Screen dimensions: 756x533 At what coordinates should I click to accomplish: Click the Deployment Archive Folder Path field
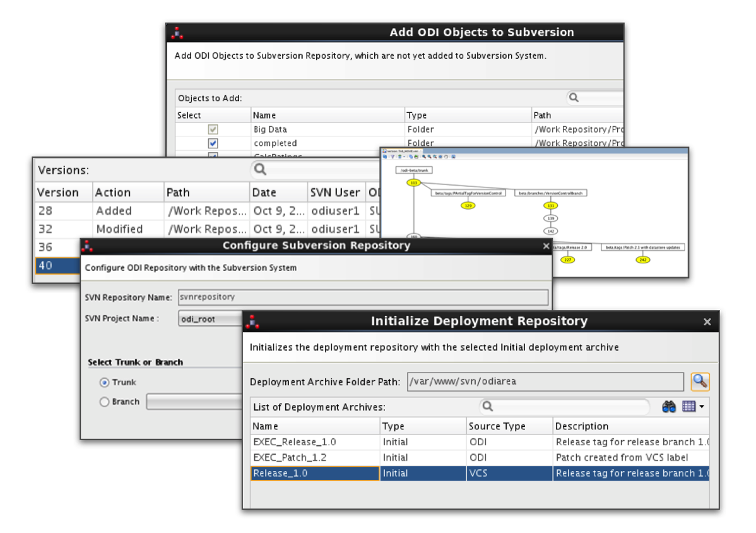click(x=545, y=381)
